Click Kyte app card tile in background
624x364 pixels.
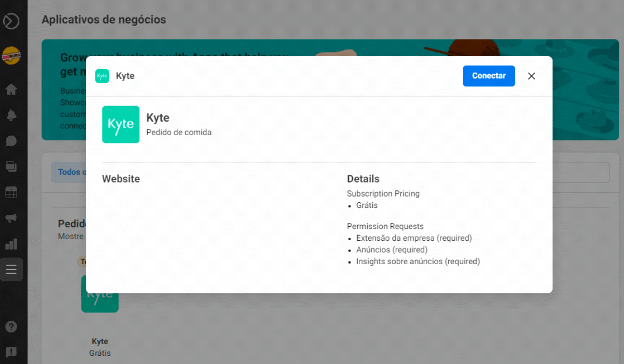[100, 303]
